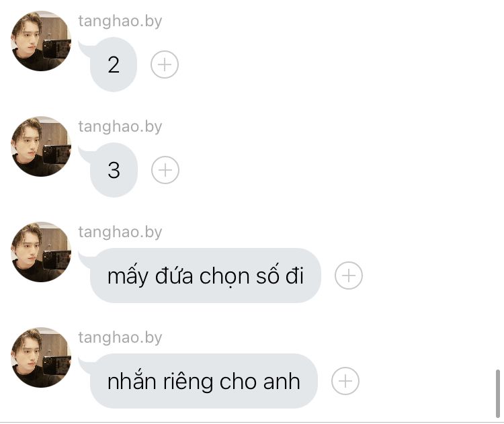Click the "nhắn riêng cho anh" message bubble
This screenshot has width=504, height=424.
(x=204, y=381)
